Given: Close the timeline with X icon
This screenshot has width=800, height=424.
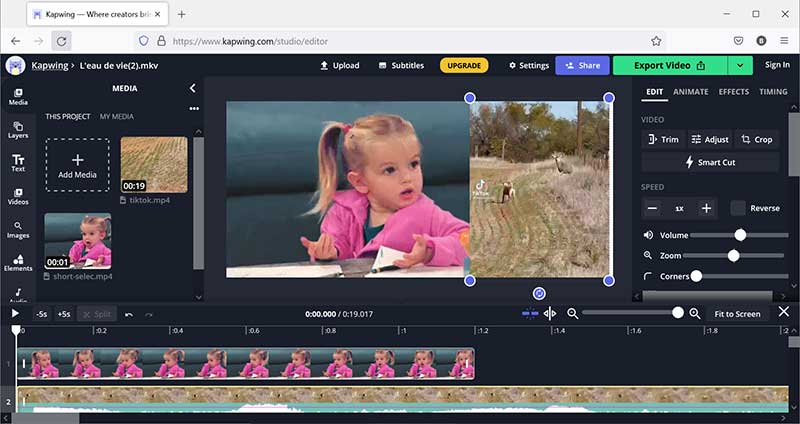Looking at the screenshot, I should pyautogui.click(x=784, y=312).
